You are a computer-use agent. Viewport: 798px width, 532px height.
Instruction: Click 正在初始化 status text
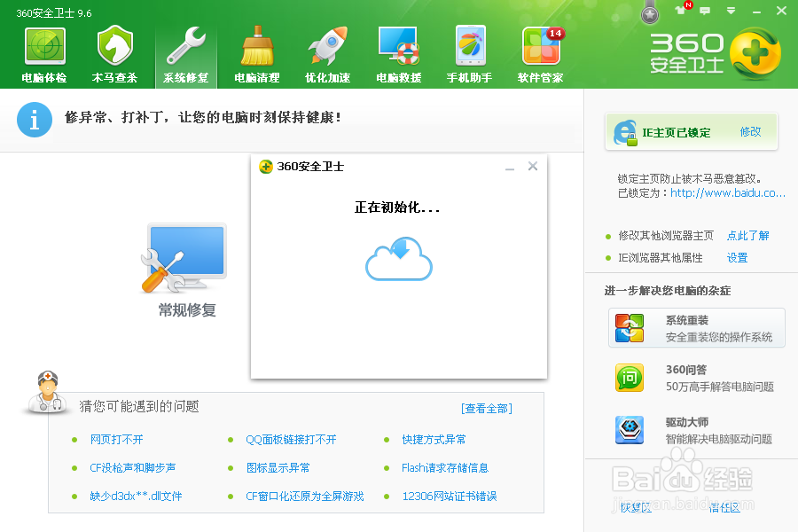[397, 207]
